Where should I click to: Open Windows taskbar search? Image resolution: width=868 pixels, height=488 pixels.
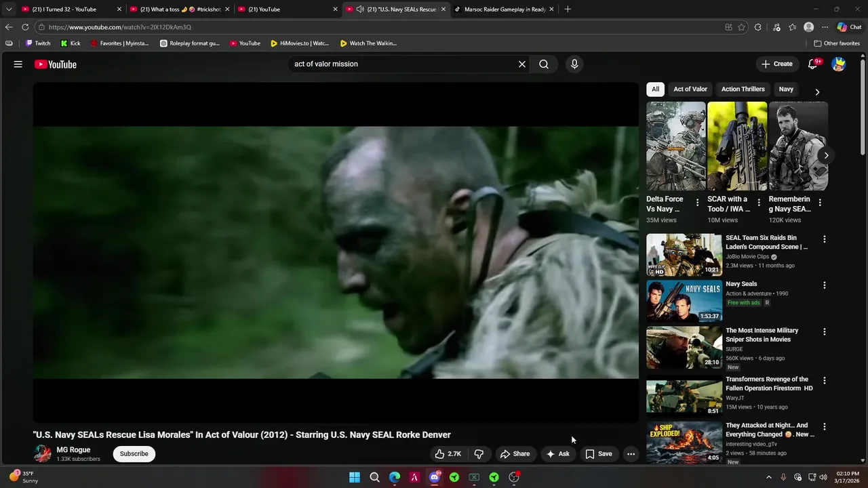click(374, 477)
